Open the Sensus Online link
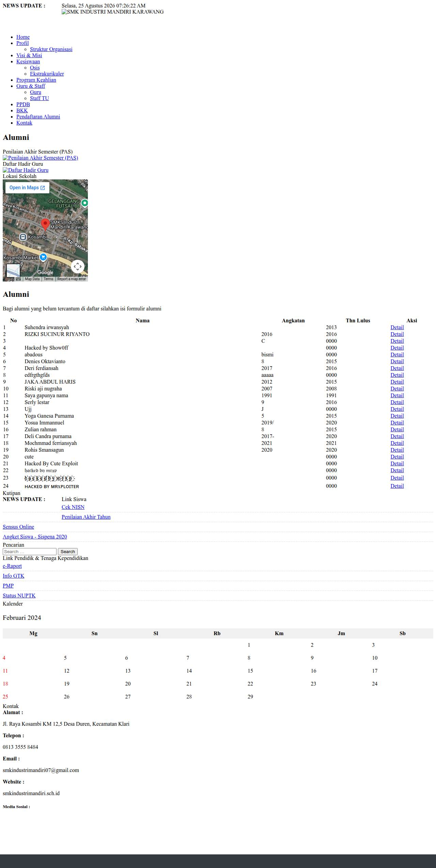This screenshot has height=868, width=436. [18, 527]
